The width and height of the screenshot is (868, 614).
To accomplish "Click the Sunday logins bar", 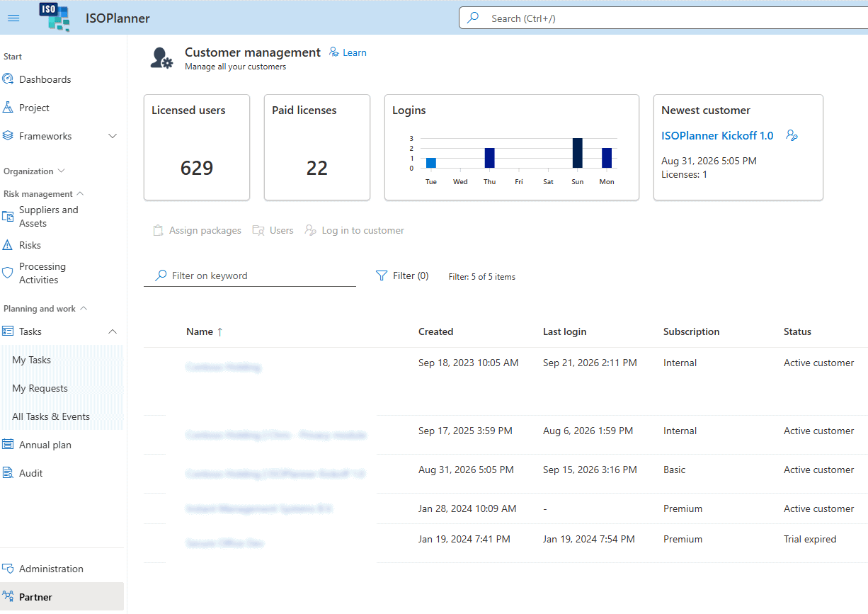I will tap(578, 153).
